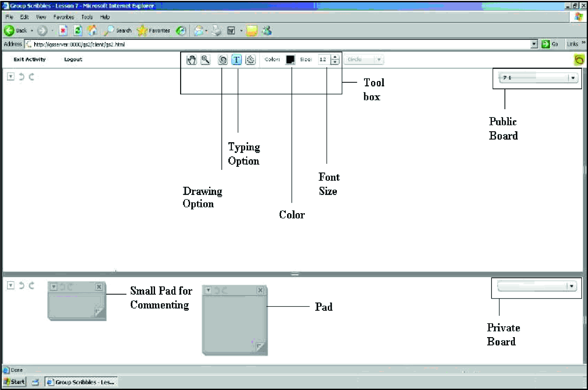This screenshot has height=390, width=588.
Task: Go to the browser home page
Action: pos(93,30)
